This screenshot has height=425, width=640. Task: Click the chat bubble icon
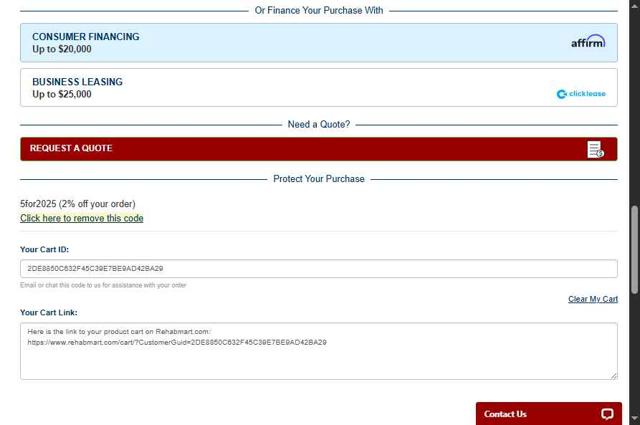click(x=607, y=414)
